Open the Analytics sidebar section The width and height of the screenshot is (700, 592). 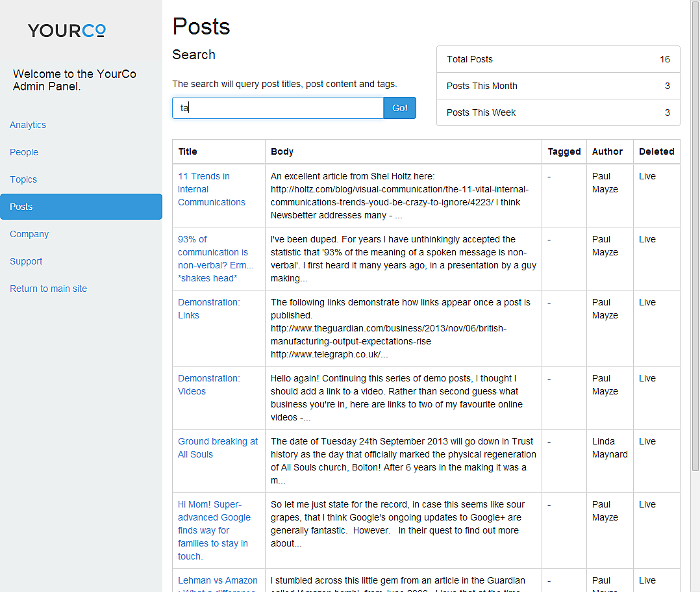point(28,125)
